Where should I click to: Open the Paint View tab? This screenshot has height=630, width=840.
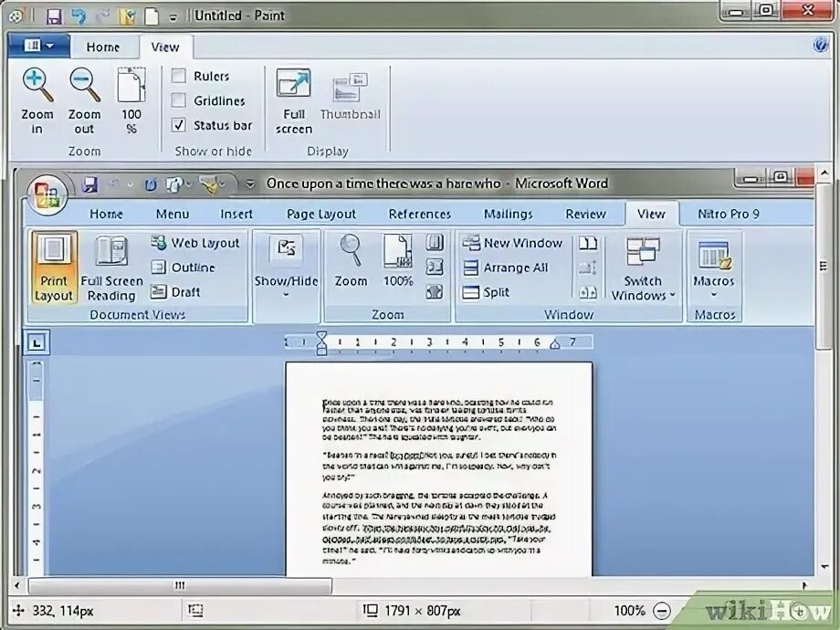pyautogui.click(x=165, y=47)
